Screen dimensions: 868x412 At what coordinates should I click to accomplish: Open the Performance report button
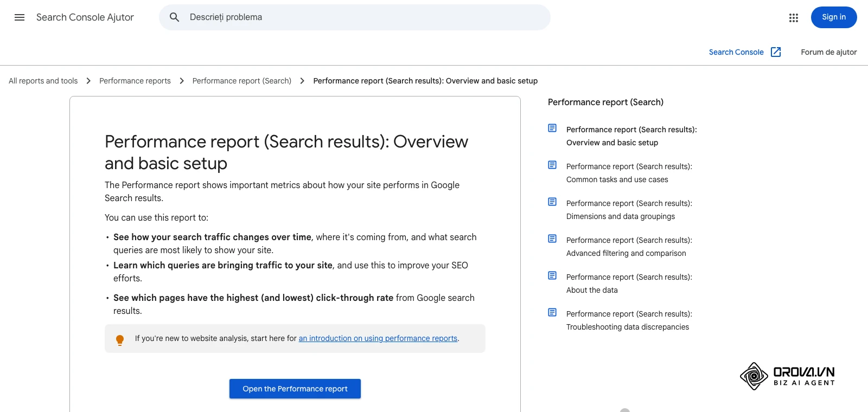click(295, 389)
